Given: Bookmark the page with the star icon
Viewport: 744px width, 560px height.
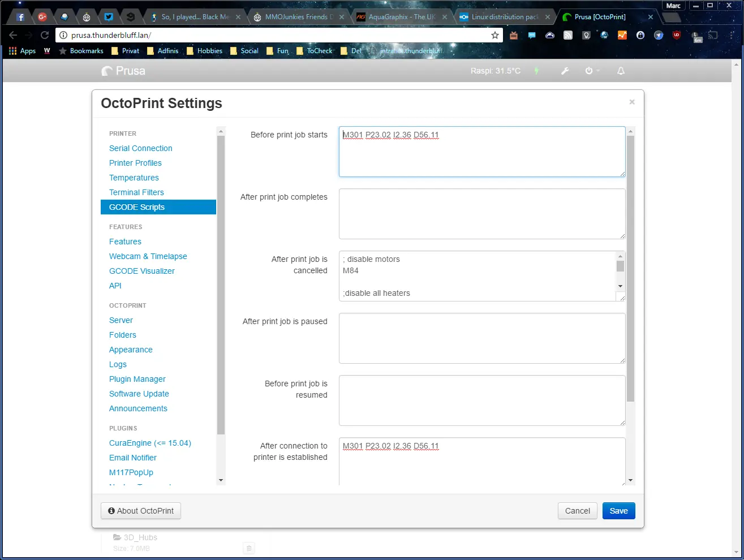Looking at the screenshot, I should pyautogui.click(x=495, y=35).
